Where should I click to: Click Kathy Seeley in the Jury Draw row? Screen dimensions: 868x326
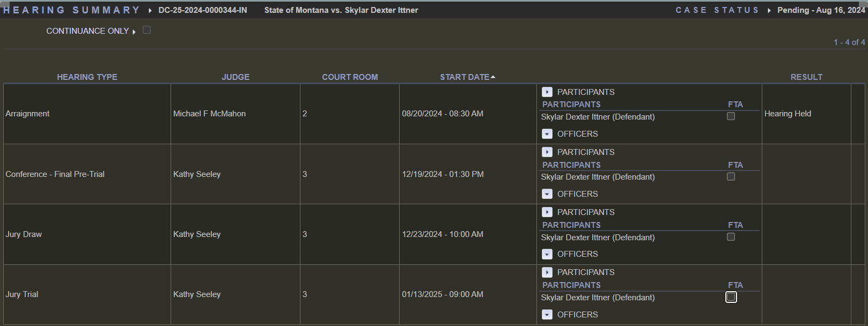[197, 234]
